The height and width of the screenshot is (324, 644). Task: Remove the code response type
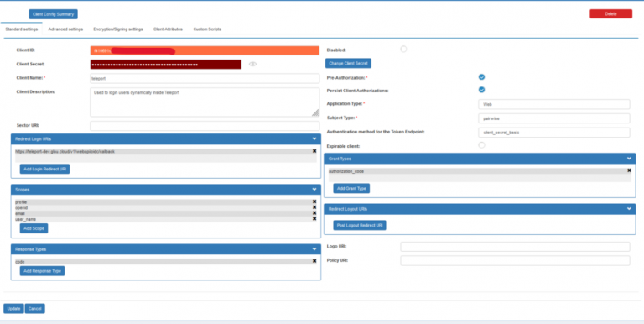[x=314, y=261]
